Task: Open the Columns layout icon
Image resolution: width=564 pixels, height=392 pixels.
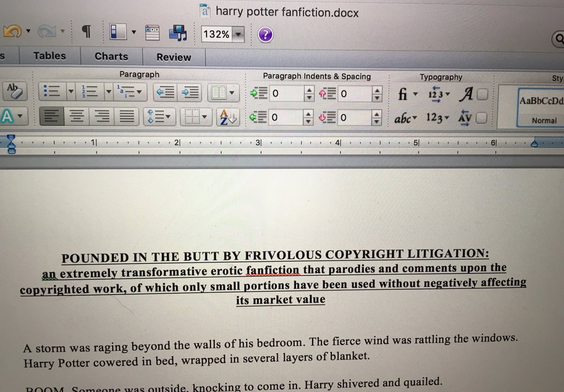Action: pyautogui.click(x=219, y=93)
